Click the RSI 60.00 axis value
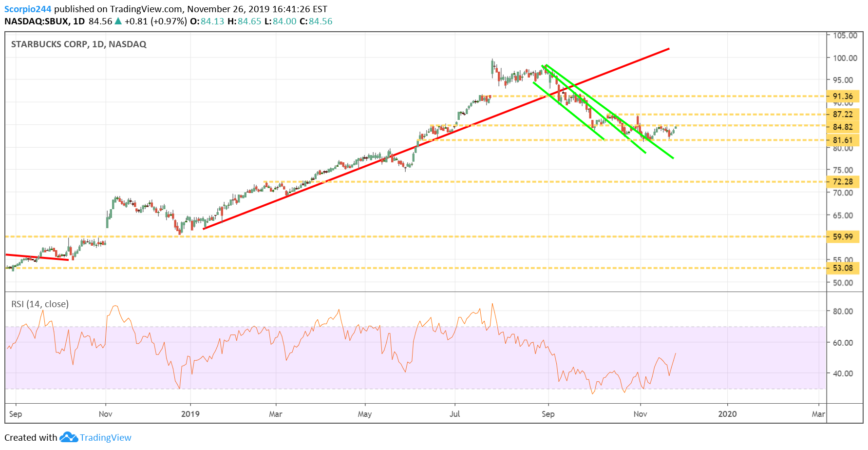Viewport: 868px width, 450px height. [843, 342]
